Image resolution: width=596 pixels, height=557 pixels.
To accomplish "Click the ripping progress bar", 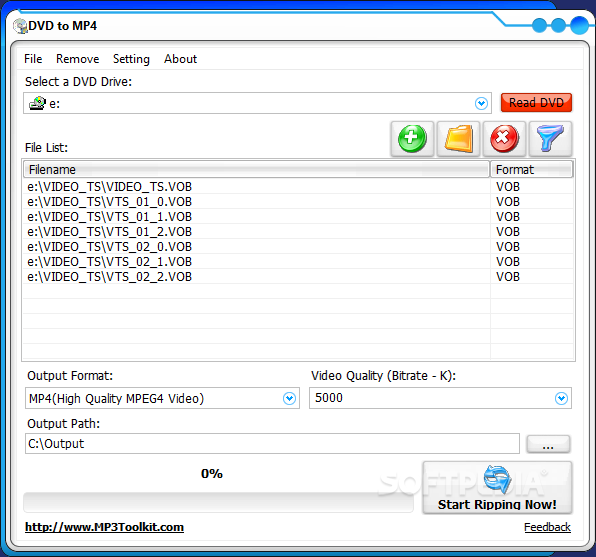I will [218, 502].
